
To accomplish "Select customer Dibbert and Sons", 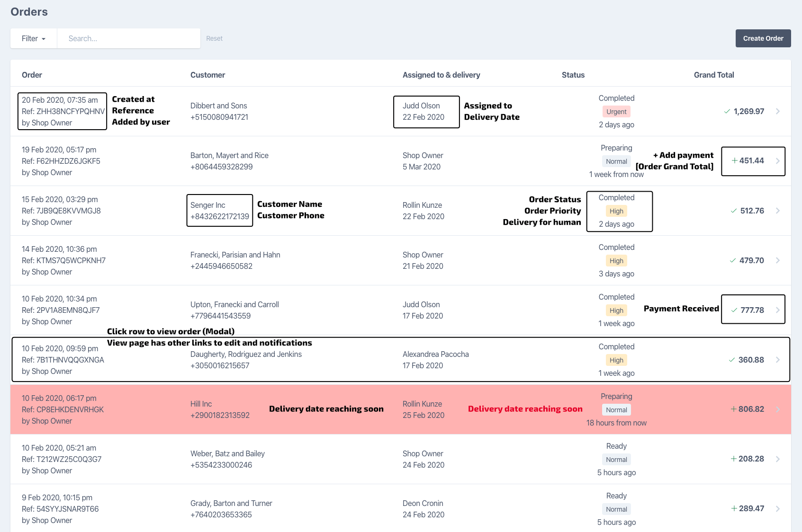I will click(218, 106).
